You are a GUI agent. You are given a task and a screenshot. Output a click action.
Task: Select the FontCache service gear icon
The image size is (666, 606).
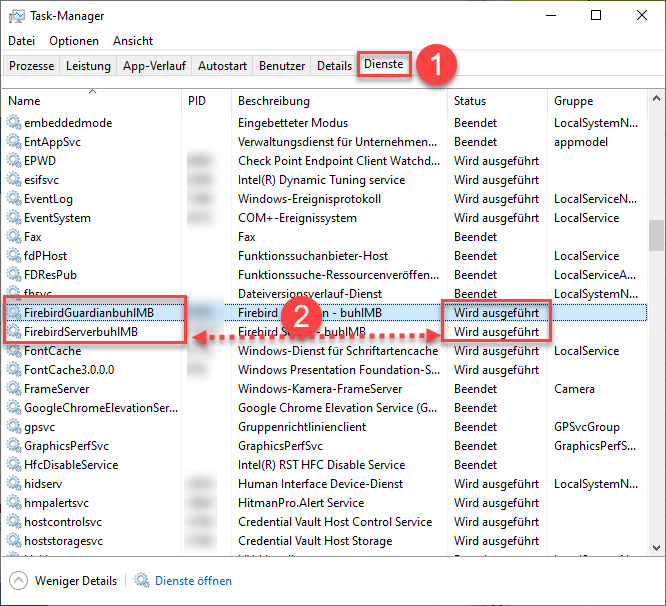(x=14, y=351)
